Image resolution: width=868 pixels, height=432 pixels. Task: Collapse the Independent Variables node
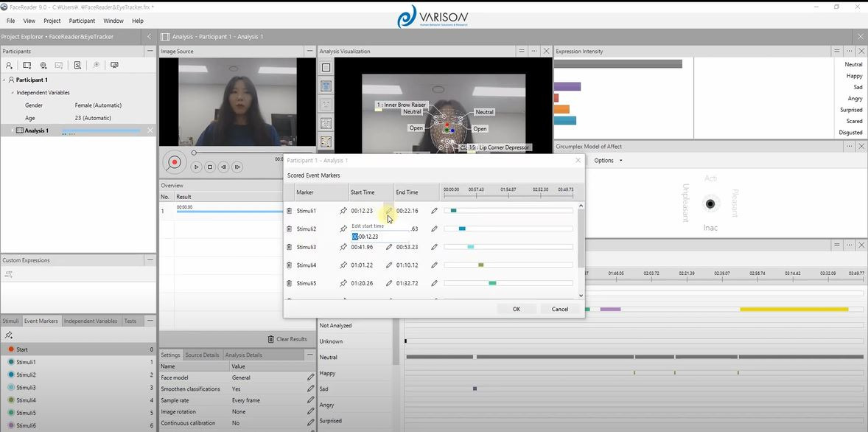[13, 92]
